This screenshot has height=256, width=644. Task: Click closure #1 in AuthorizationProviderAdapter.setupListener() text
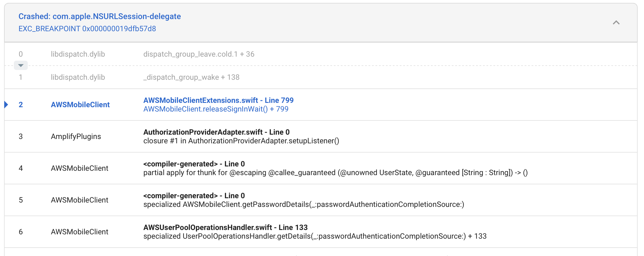coord(241,141)
